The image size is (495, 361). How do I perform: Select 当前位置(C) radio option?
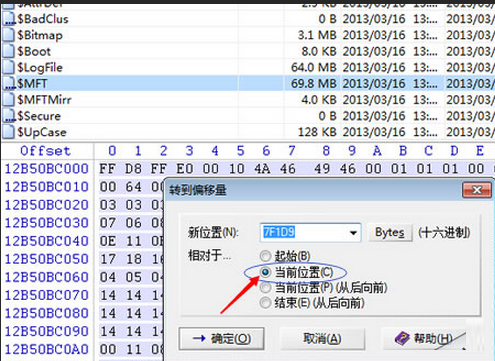pos(265,273)
